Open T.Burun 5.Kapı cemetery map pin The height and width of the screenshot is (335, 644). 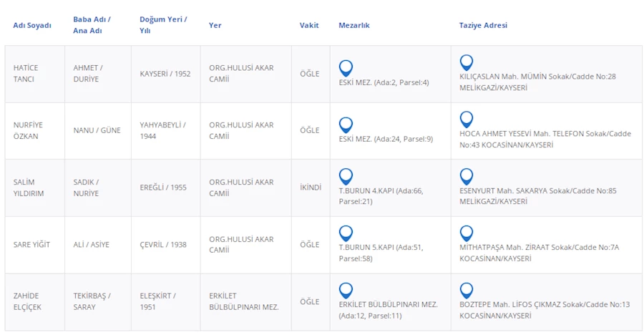coord(346,233)
